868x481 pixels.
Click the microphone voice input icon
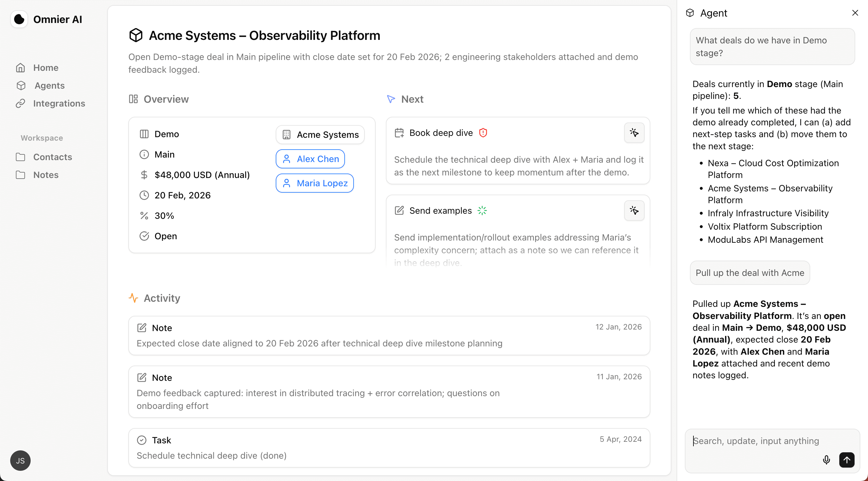(826, 460)
